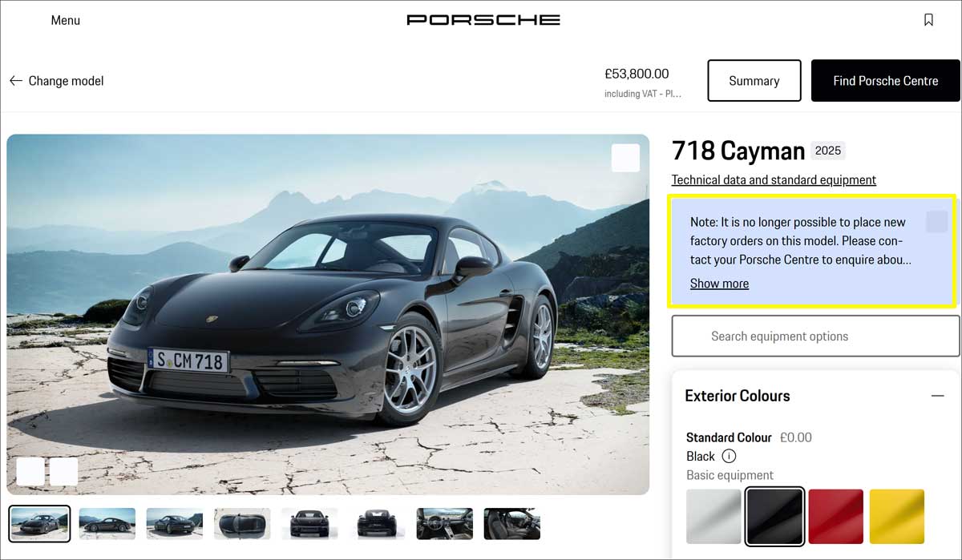This screenshot has height=560, width=962.
Task: Open the Menu in the header
Action: click(x=65, y=20)
